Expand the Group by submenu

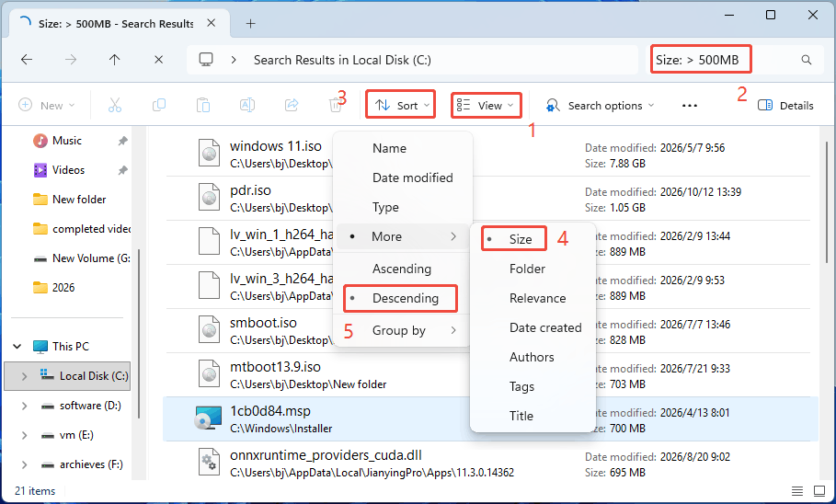point(404,330)
